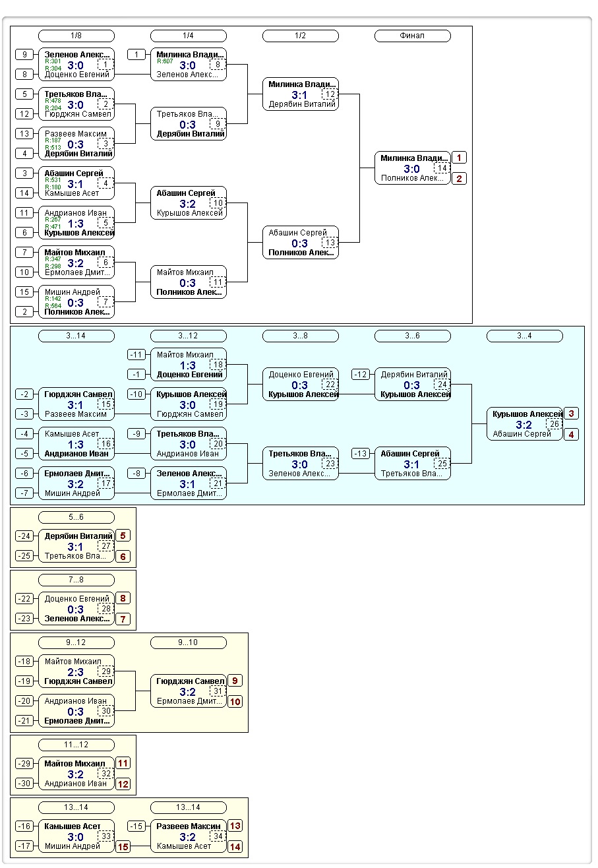This screenshot has width=598, height=868.
Task: Click the red place badge 7 in the 7...8 bracket
Action: [x=123, y=619]
